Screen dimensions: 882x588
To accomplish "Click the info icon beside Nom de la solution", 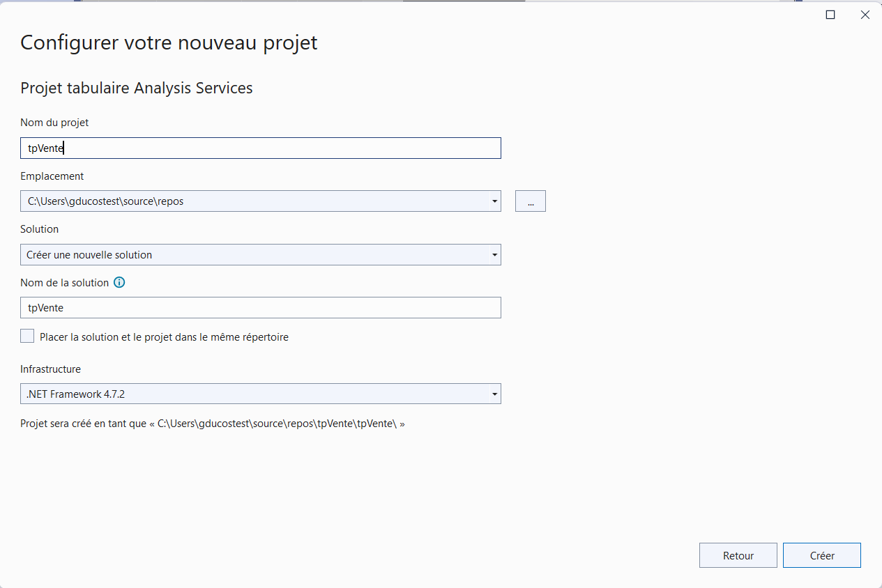I will click(x=119, y=282).
